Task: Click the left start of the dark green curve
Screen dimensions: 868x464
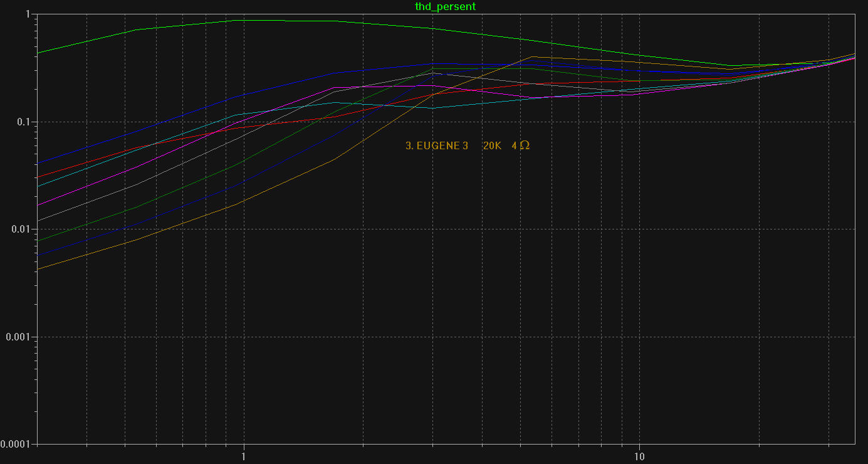Action: (x=39, y=241)
